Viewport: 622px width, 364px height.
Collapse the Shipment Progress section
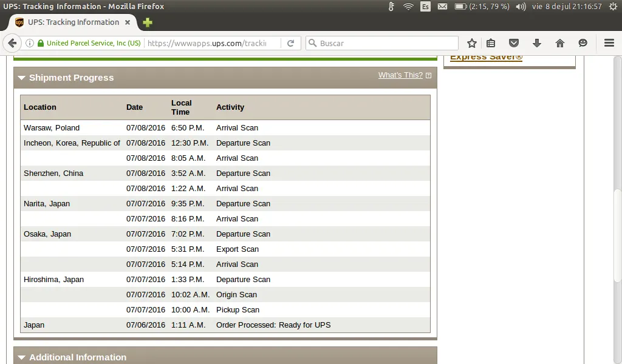tap(21, 78)
